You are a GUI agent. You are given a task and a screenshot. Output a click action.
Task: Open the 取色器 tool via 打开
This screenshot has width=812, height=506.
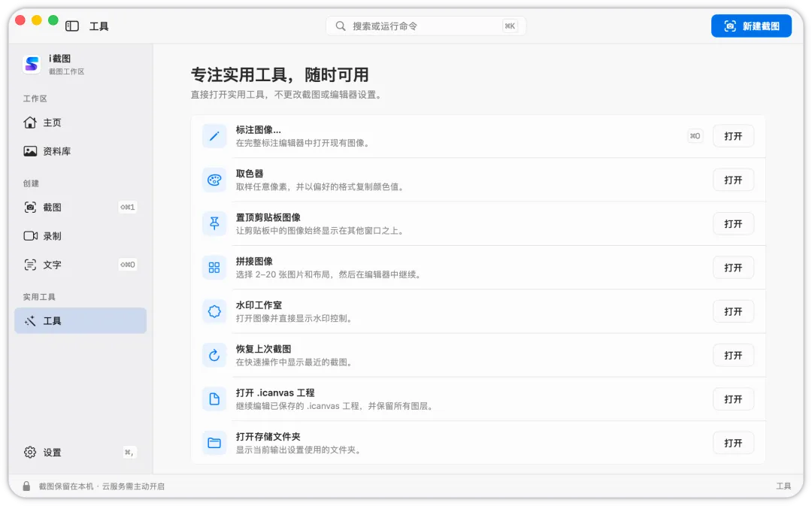(733, 180)
